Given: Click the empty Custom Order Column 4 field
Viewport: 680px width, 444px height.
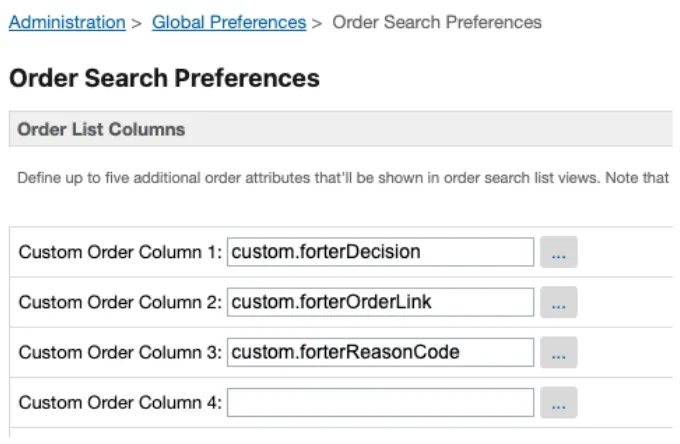Looking at the screenshot, I should pos(380,403).
